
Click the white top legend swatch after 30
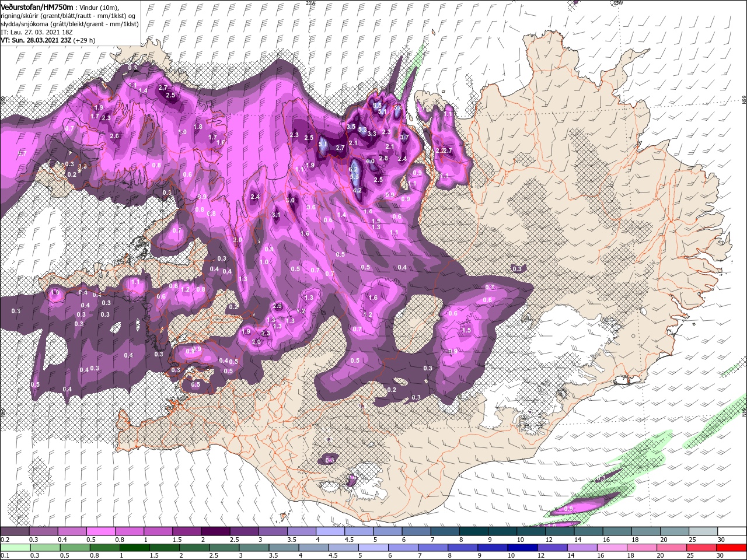click(x=732, y=531)
